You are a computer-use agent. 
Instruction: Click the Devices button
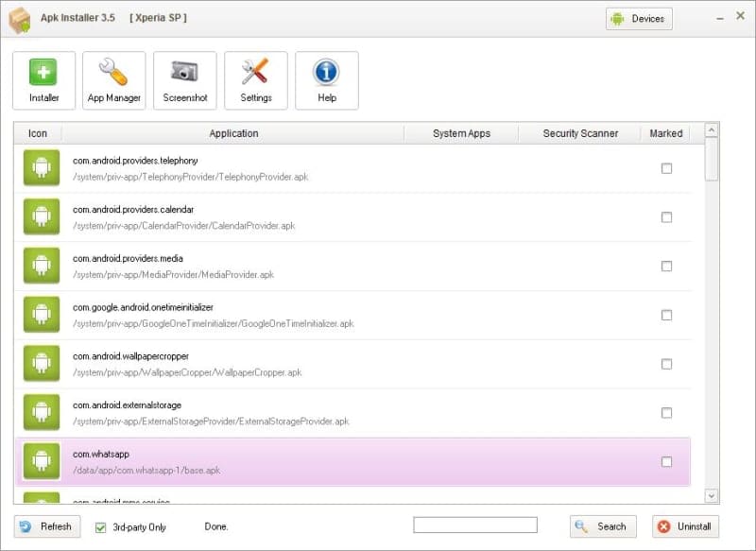(639, 19)
